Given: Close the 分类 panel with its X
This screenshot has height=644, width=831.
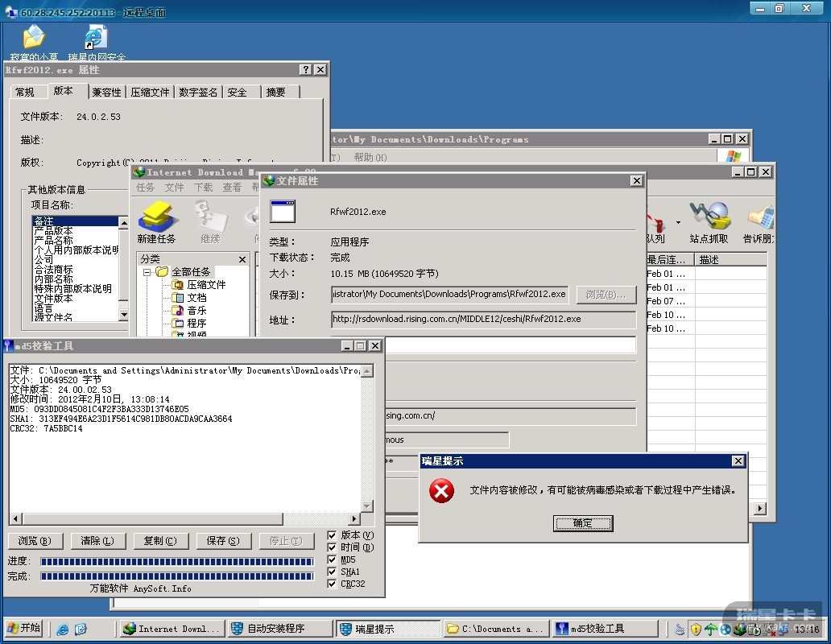Looking at the screenshot, I should [242, 259].
